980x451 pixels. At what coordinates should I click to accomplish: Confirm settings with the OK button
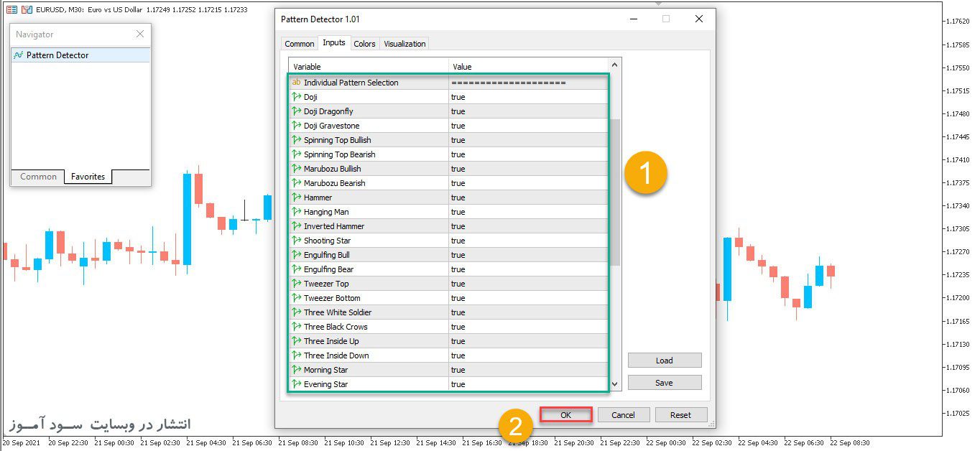pyautogui.click(x=565, y=415)
